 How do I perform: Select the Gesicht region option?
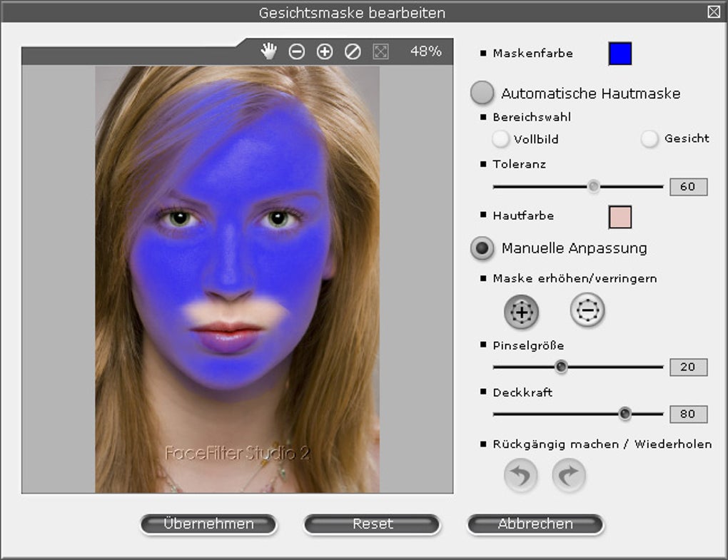649,139
